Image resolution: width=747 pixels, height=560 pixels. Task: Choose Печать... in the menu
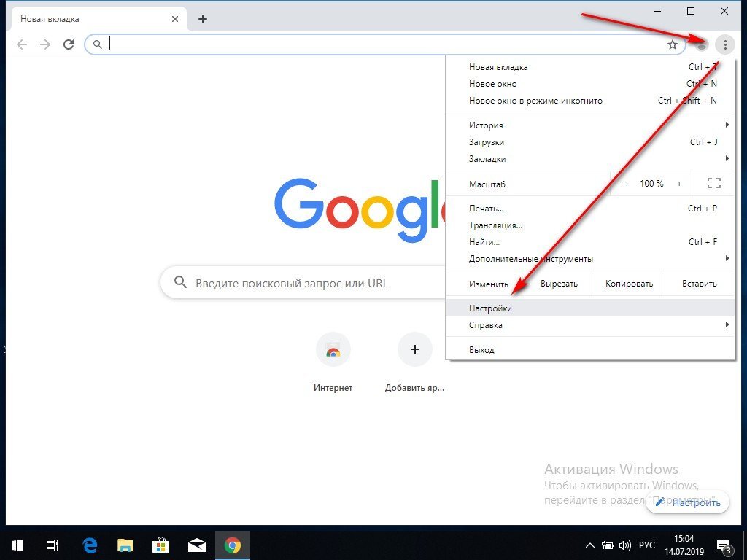pos(590,209)
